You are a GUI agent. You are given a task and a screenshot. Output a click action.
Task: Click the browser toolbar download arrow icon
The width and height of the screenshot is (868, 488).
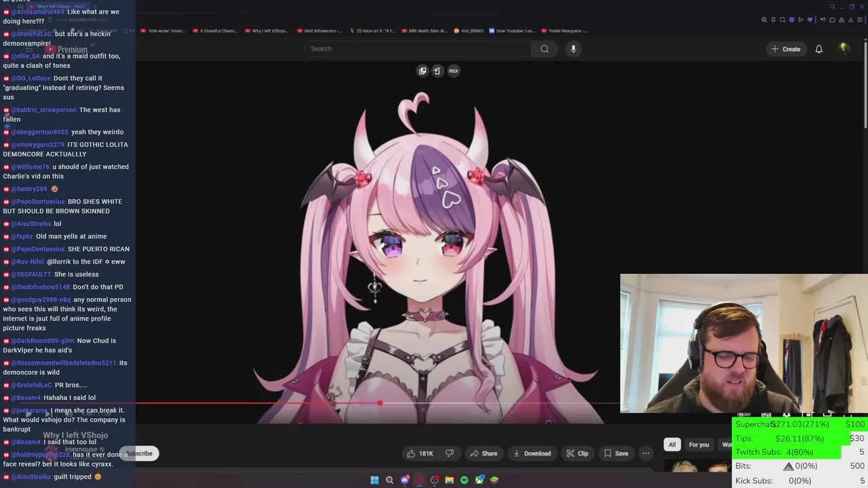(x=850, y=20)
